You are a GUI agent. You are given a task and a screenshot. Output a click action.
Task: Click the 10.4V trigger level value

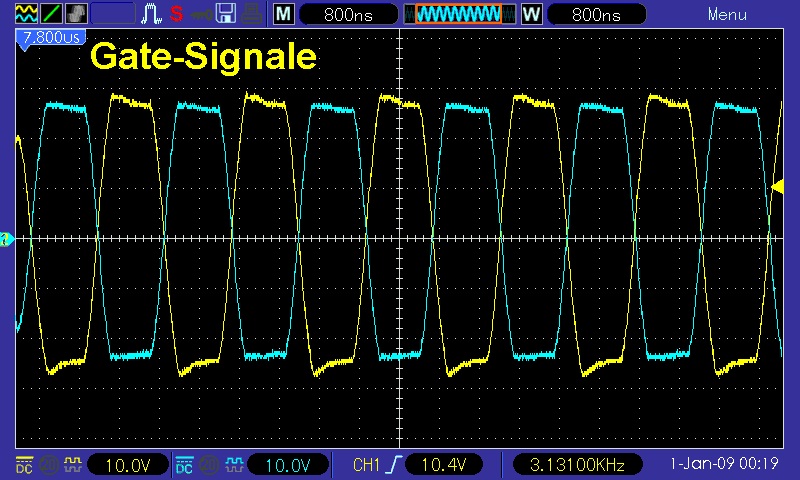443,465
